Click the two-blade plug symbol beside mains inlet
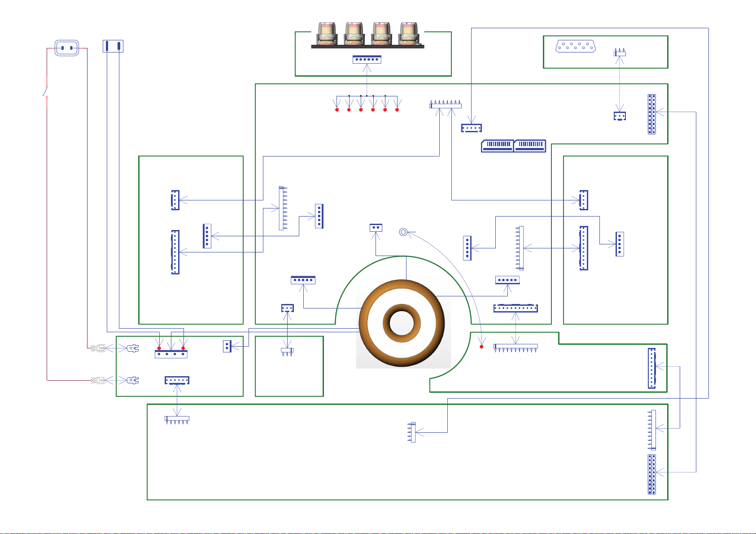This screenshot has height=534, width=756. coord(113,46)
